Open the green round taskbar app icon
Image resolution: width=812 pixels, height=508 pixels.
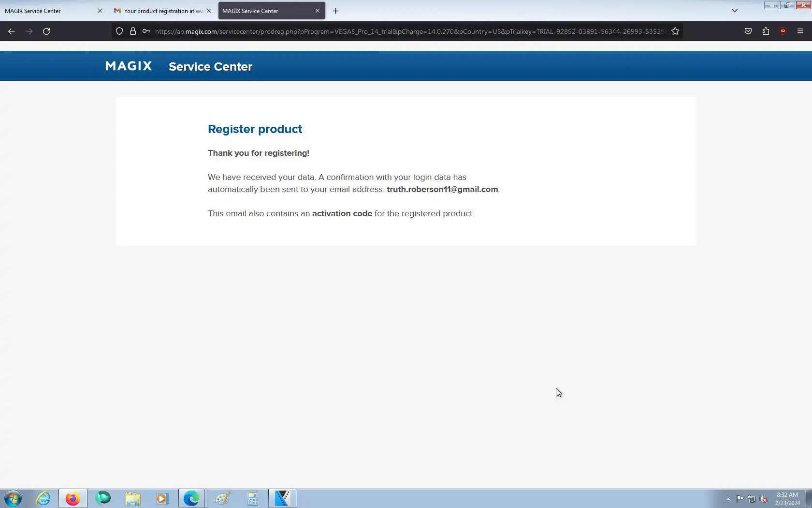pyautogui.click(x=103, y=498)
